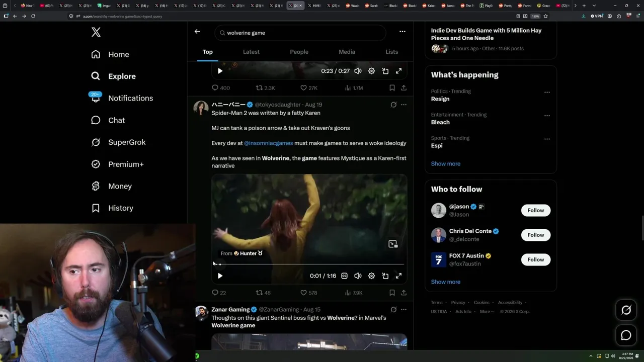
Task: Open Premium+ in the sidebar
Action: 117,164
